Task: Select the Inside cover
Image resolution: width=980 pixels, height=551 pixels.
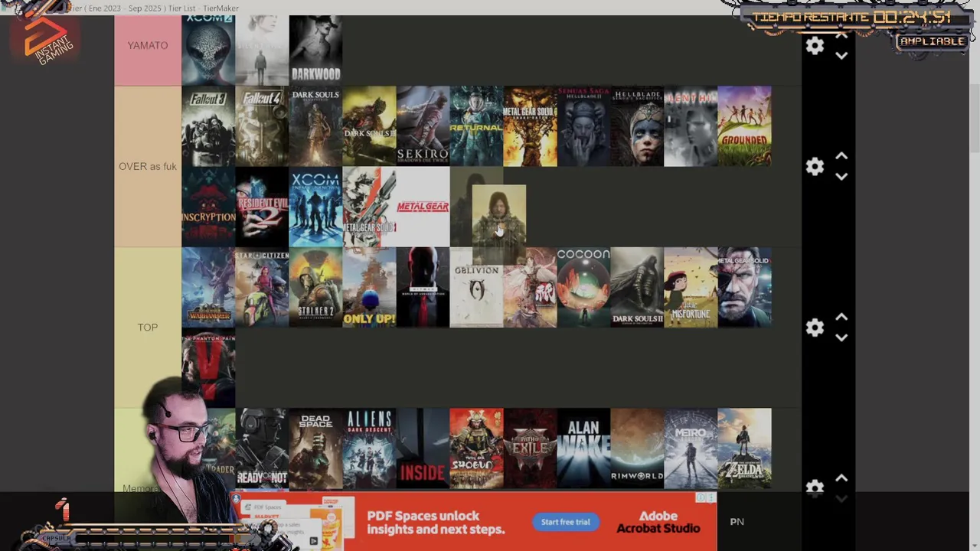Action: (x=423, y=448)
